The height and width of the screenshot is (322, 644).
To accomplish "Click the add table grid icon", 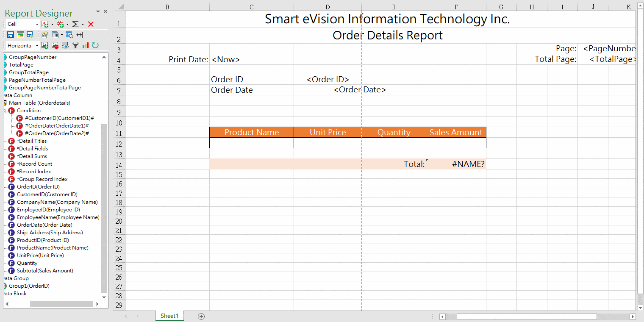I will click(60, 24).
